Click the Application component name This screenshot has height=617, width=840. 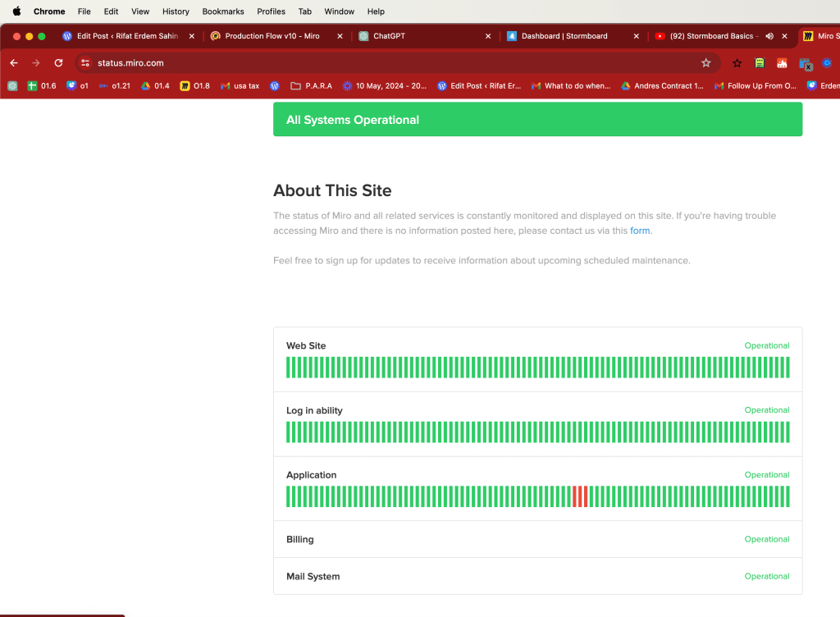click(x=311, y=475)
